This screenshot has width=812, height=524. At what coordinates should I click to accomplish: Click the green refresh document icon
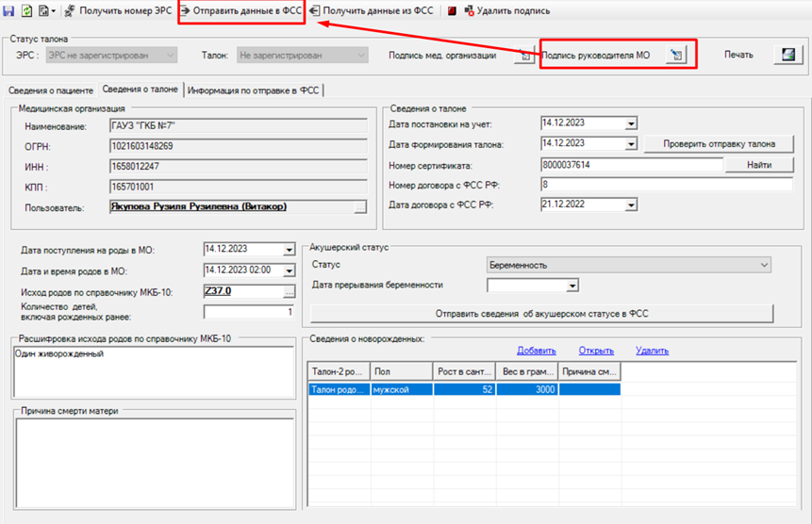pos(26,11)
